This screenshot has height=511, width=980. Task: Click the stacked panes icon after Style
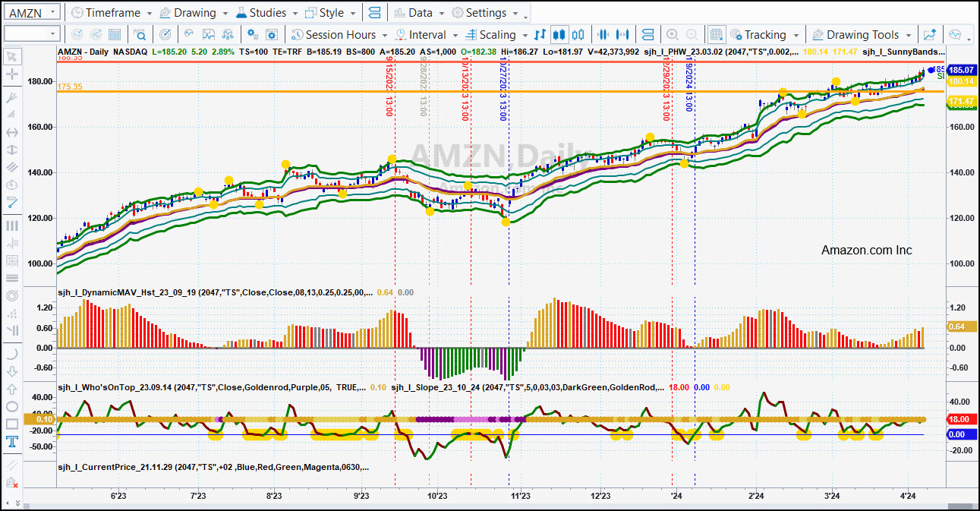pos(373,13)
